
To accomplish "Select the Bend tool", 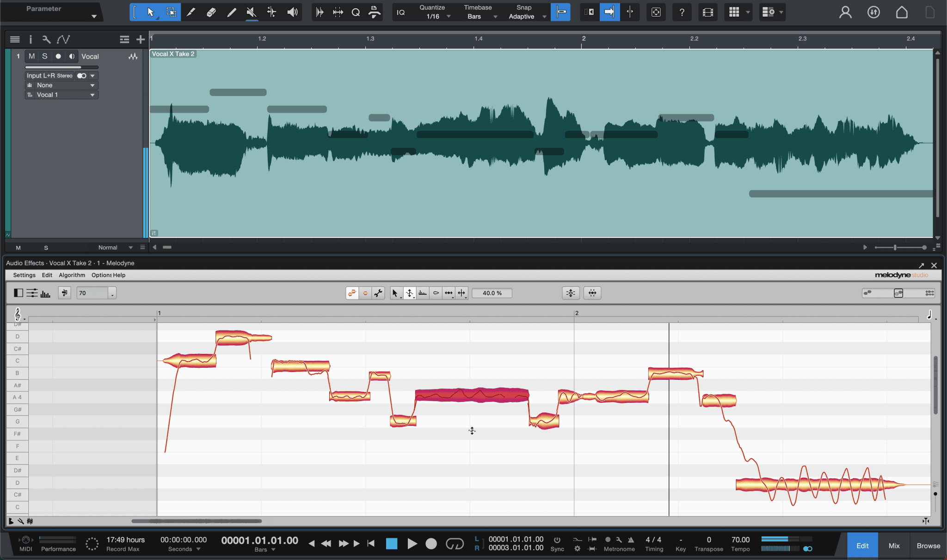I will pyautogui.click(x=272, y=12).
